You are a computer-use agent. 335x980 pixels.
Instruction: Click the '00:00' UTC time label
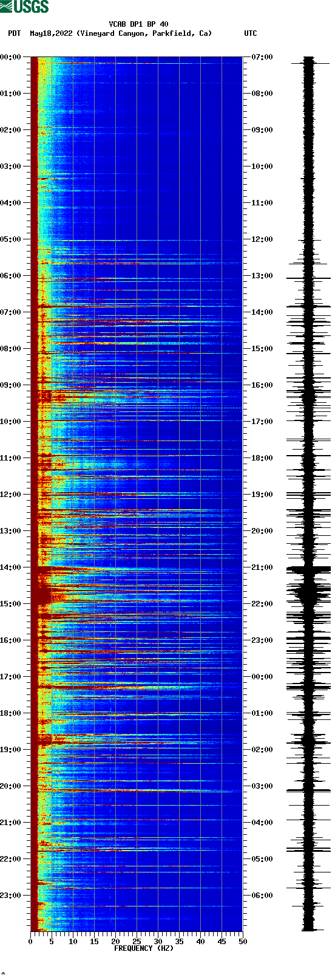[262, 677]
